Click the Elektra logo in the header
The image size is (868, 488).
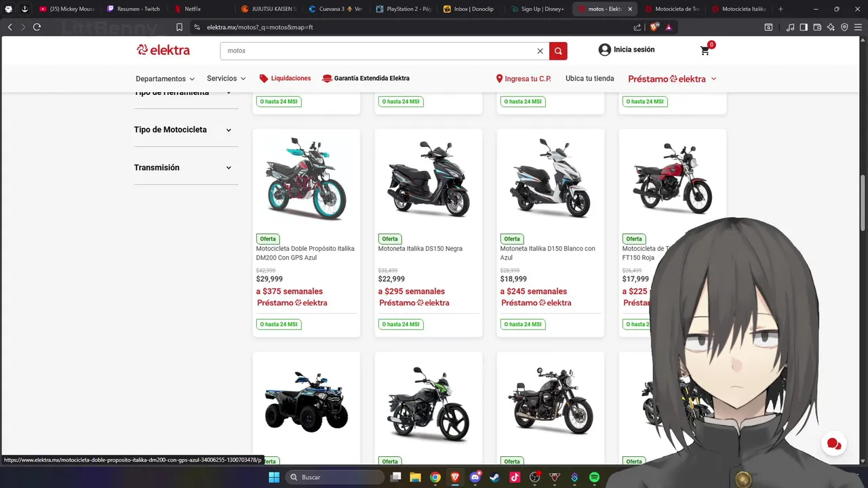click(163, 50)
